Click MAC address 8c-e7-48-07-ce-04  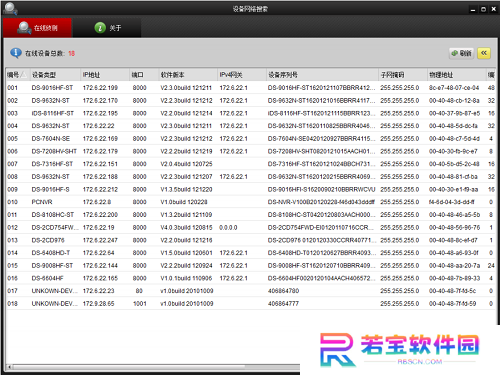point(454,88)
